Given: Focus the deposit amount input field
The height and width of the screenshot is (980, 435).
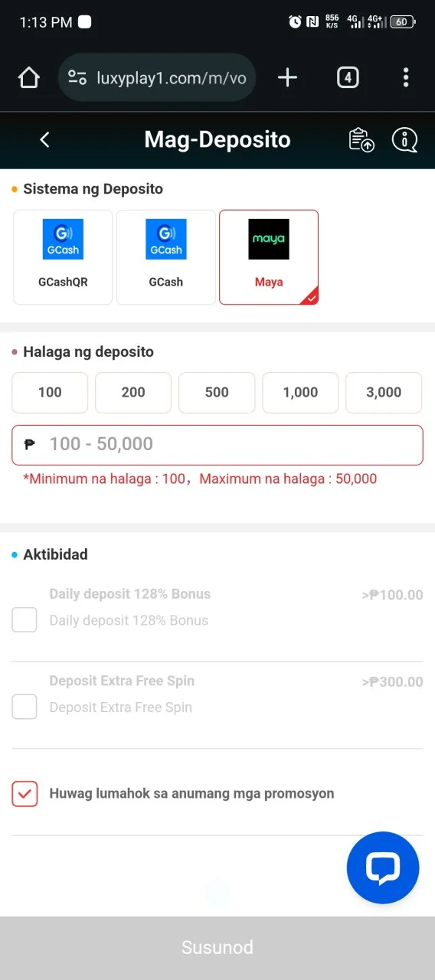Looking at the screenshot, I should 217,445.
